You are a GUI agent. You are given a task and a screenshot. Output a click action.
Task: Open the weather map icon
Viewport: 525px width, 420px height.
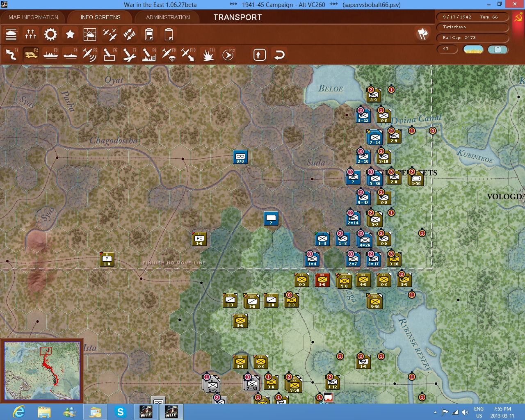pos(90,34)
